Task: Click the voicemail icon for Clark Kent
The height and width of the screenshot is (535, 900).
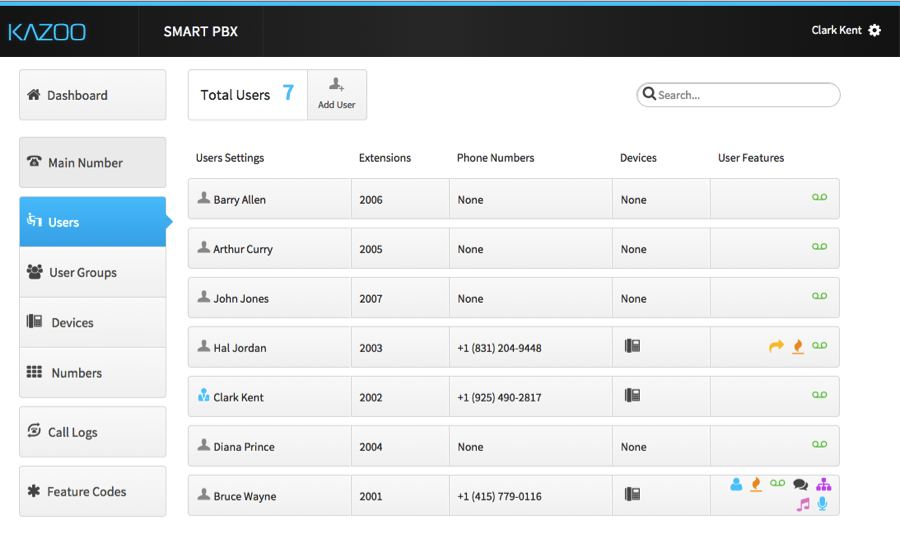Action: point(819,395)
